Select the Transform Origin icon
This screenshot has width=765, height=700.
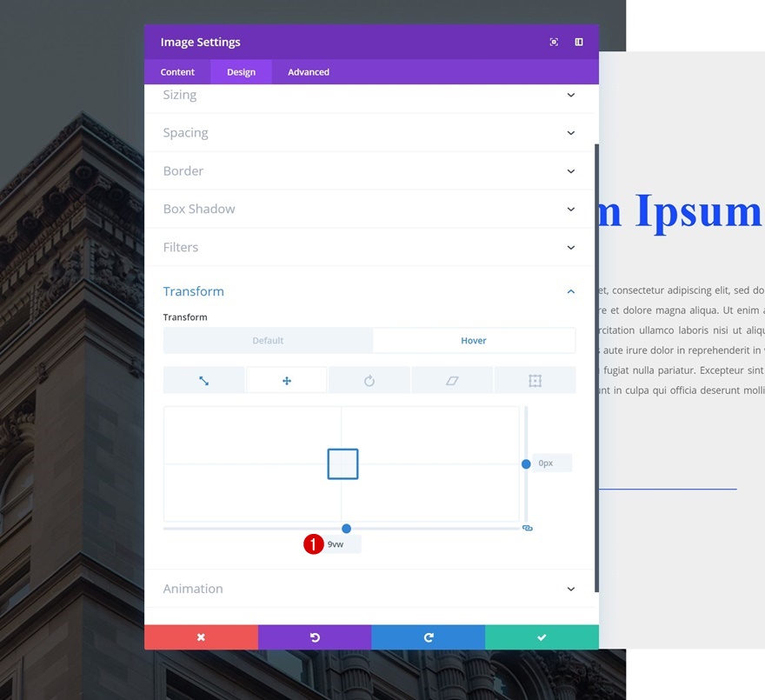(535, 380)
